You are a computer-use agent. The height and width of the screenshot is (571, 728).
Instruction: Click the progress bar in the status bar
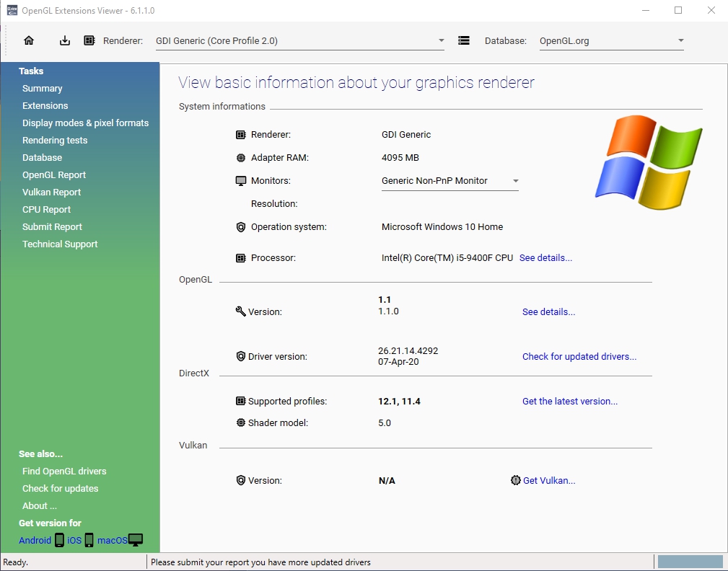point(690,562)
